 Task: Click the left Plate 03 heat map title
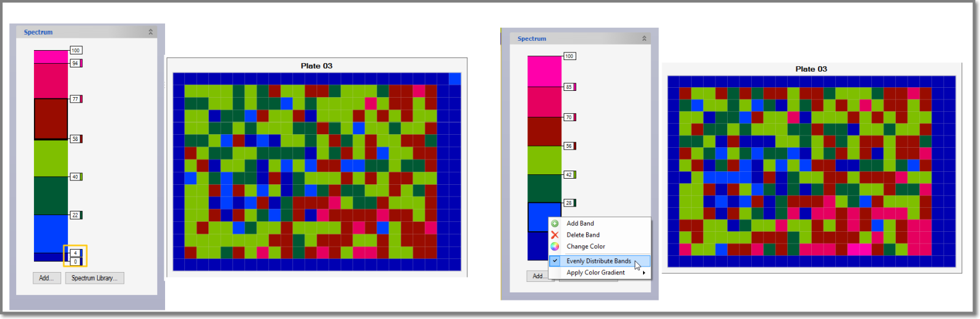tap(317, 66)
